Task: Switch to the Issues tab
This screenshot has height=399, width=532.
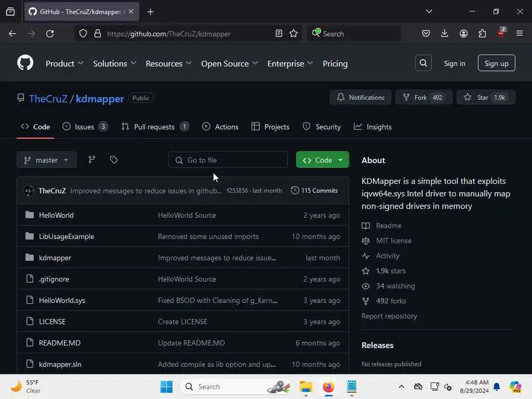Action: 85,127
